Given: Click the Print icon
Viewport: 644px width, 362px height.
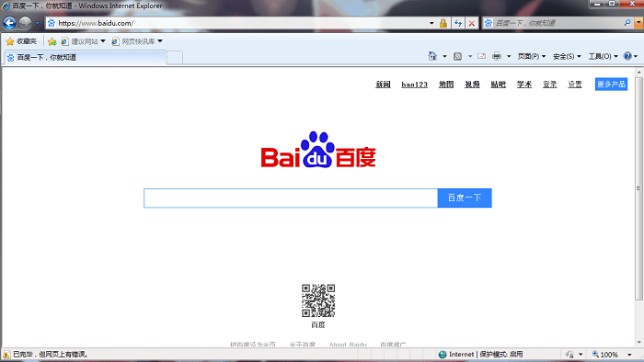Looking at the screenshot, I should [x=497, y=56].
